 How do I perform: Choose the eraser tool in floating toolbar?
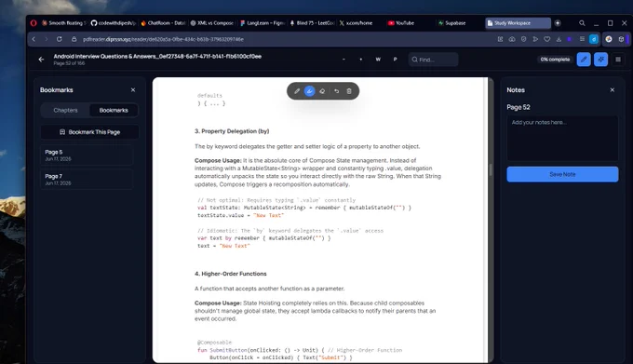tap(322, 91)
